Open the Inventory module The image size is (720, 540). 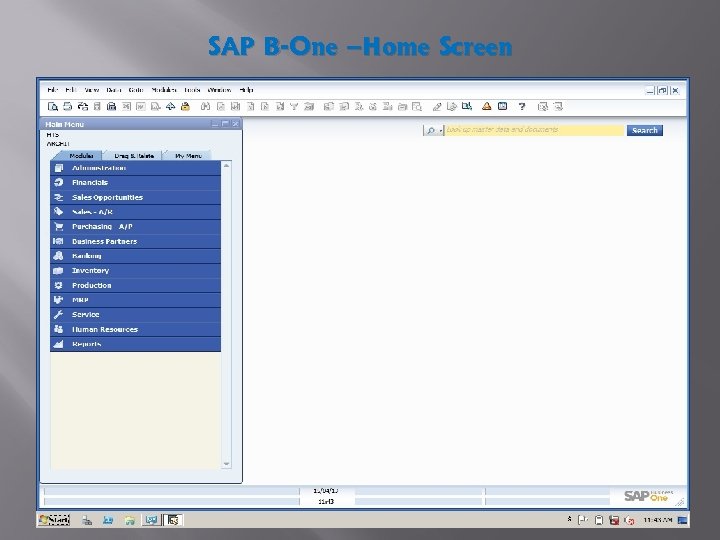(x=135, y=271)
